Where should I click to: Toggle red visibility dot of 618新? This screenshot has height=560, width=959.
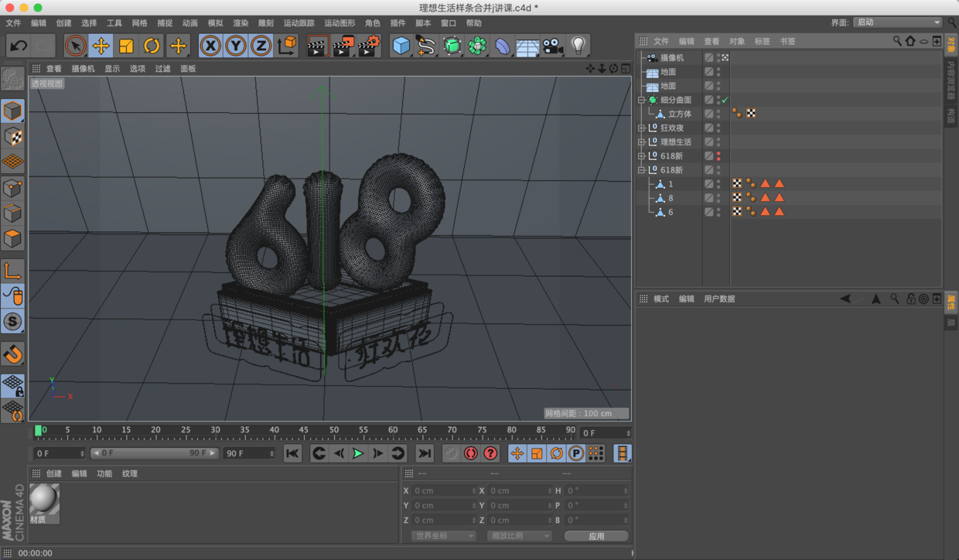click(x=718, y=155)
